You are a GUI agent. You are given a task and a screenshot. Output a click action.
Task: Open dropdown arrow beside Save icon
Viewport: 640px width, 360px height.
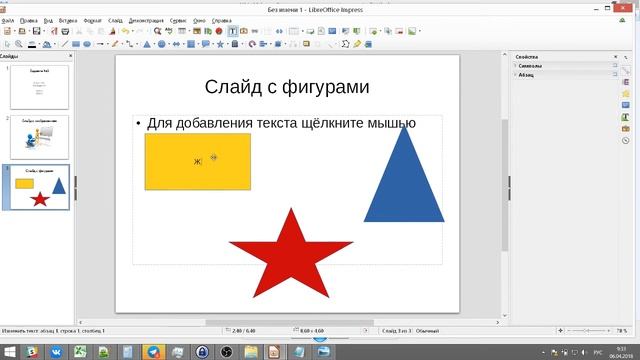44,31
